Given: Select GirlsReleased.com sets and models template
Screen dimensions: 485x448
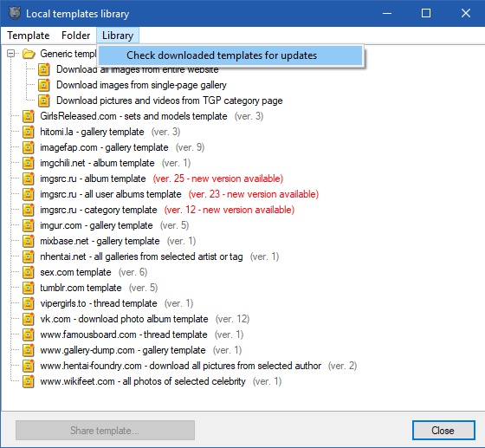Looking at the screenshot, I should pyautogui.click(x=133, y=116).
